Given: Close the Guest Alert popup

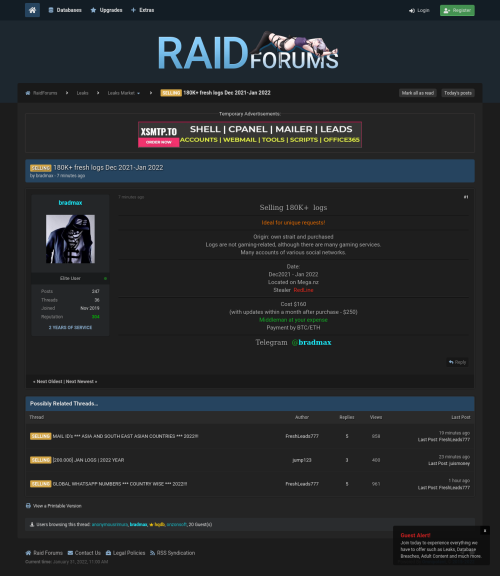Looking at the screenshot, I should coord(485,530).
